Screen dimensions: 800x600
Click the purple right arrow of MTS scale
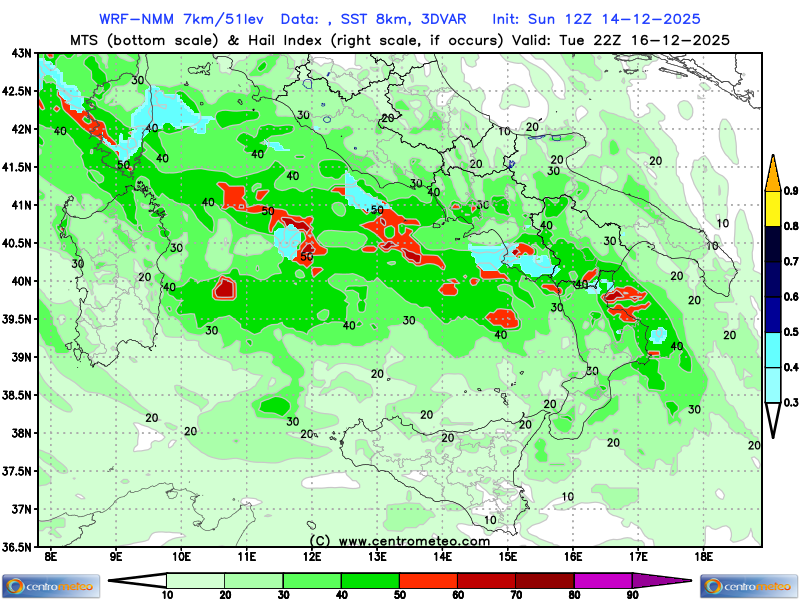pyautogui.click(x=677, y=580)
